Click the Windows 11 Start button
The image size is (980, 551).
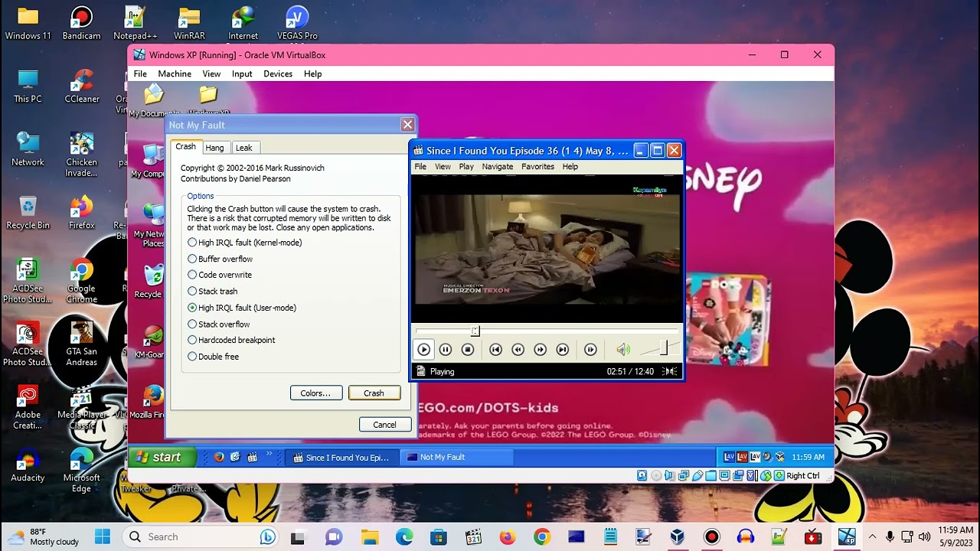click(103, 536)
